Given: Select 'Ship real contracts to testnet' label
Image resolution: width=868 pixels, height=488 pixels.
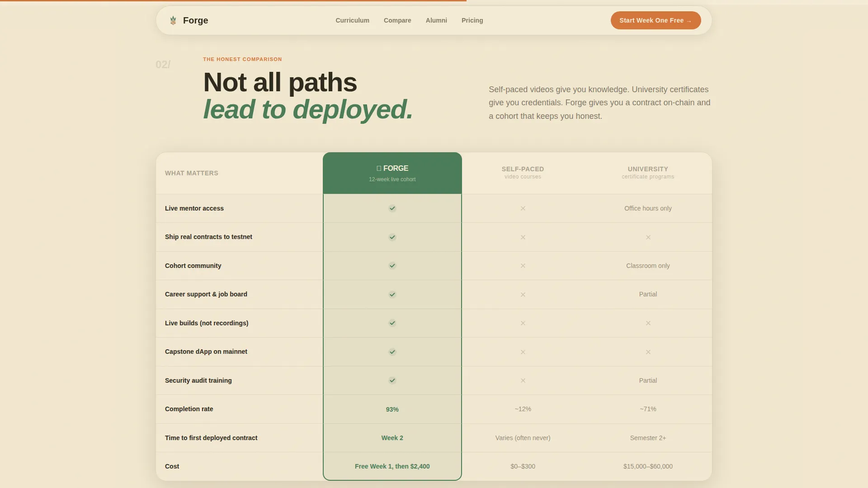Looking at the screenshot, I should (208, 237).
